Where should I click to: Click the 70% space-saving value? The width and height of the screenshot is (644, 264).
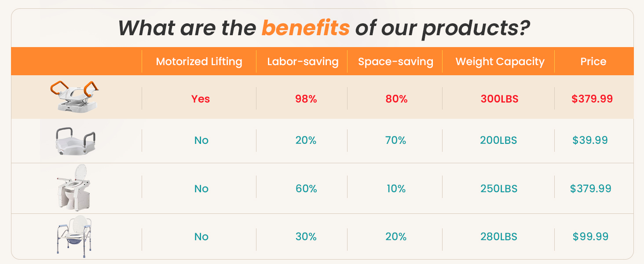pyautogui.click(x=396, y=141)
